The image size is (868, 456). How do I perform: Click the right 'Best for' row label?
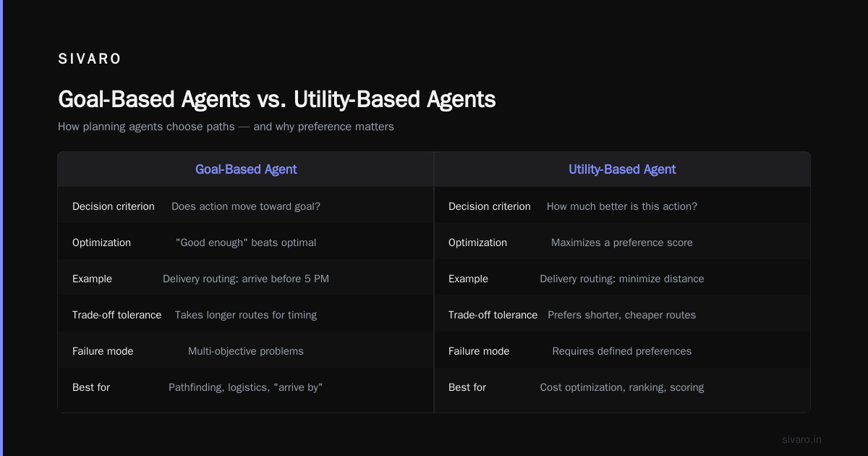pos(467,387)
